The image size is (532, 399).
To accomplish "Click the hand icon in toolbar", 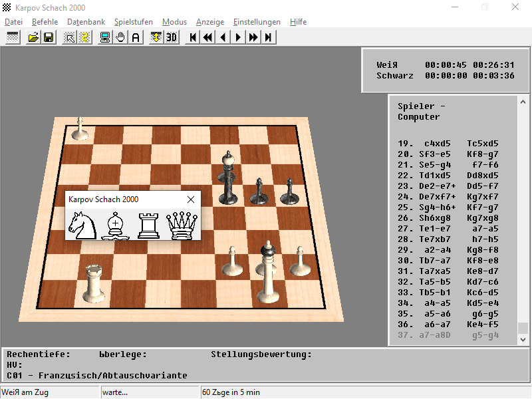I will point(120,37).
